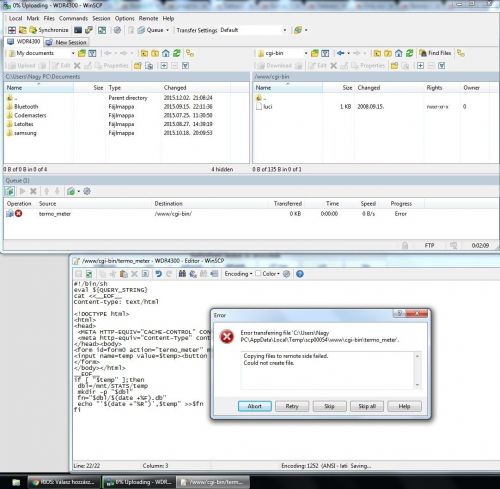Switch to the 0% Uploading WinSCP taskbar item
Screen dimensions: 500x489
(138, 482)
